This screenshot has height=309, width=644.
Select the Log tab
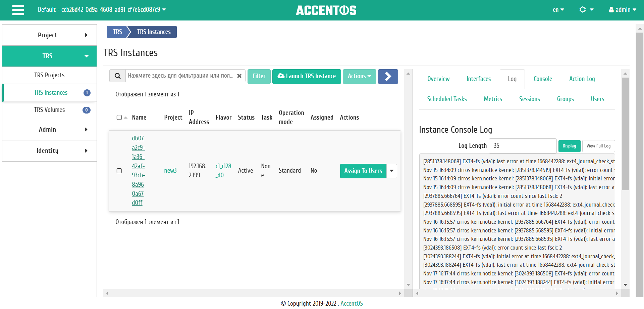tap(512, 79)
